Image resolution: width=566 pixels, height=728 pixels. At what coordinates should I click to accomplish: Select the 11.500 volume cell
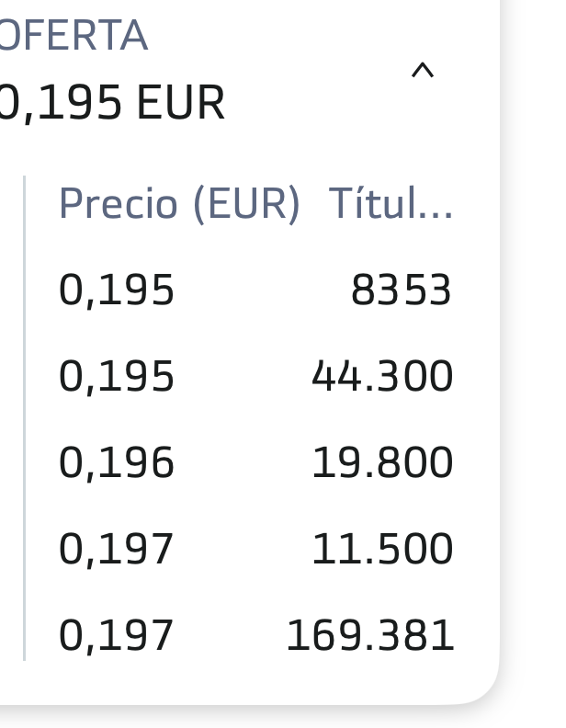382,550
